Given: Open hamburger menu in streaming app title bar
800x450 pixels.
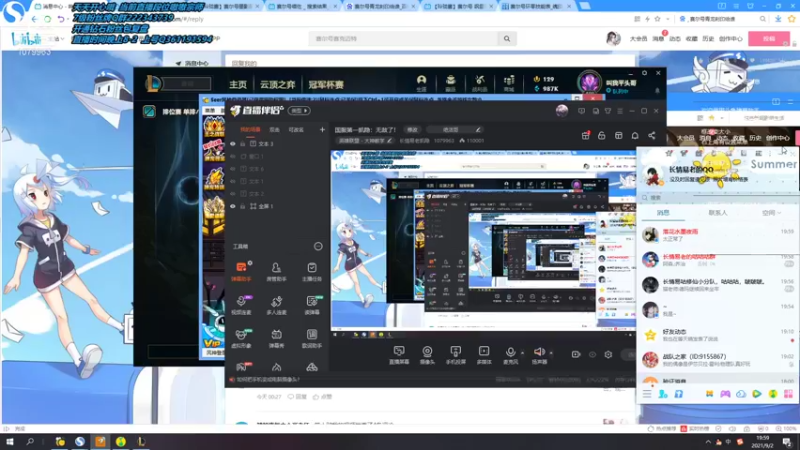Looking at the screenshot, I should point(620,111).
